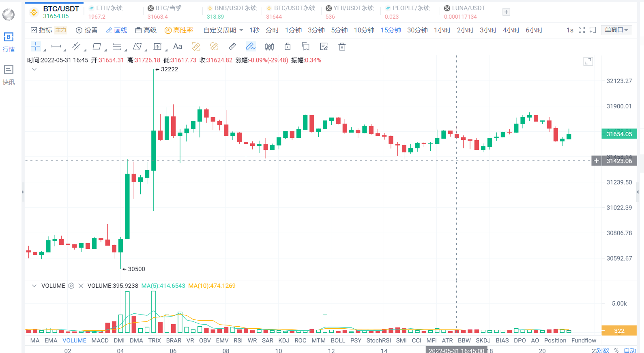Click the 高级 advanced button

click(146, 30)
